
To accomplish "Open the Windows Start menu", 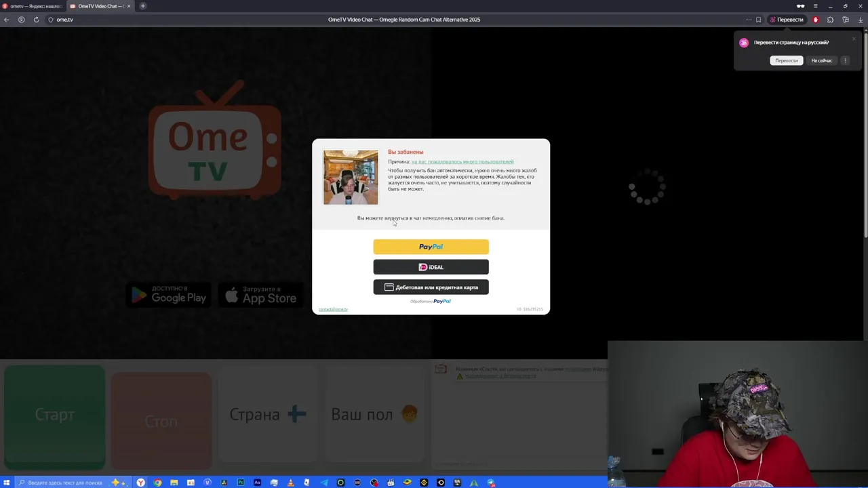I will 7,483.
